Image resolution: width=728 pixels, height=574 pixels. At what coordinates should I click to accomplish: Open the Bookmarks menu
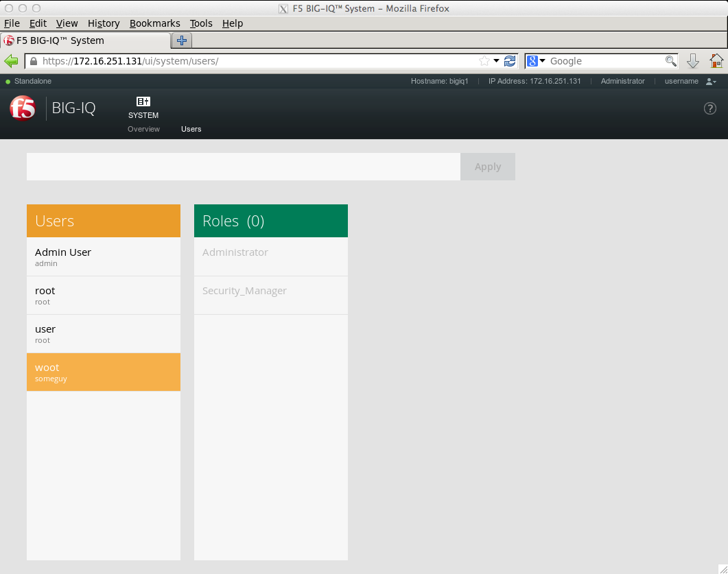coord(154,23)
